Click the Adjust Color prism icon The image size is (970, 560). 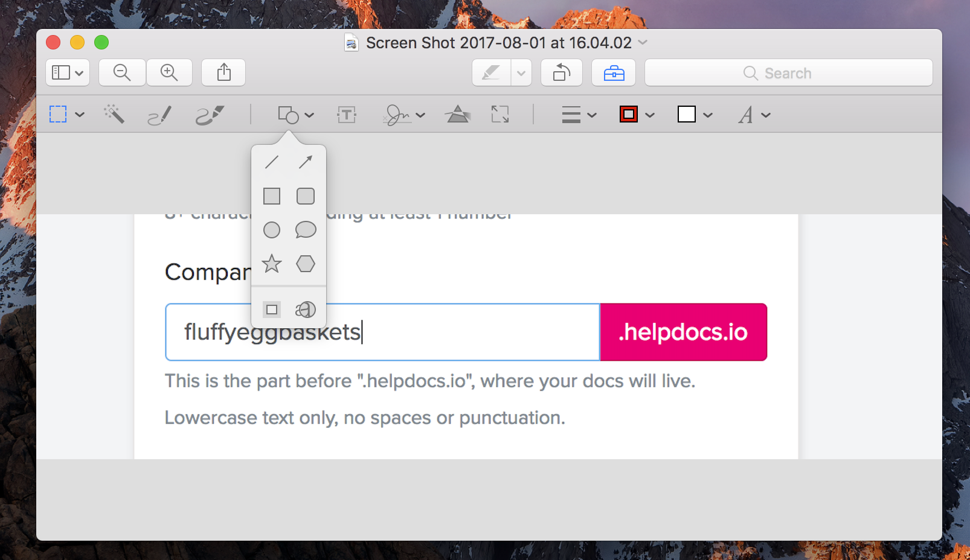[x=458, y=114]
